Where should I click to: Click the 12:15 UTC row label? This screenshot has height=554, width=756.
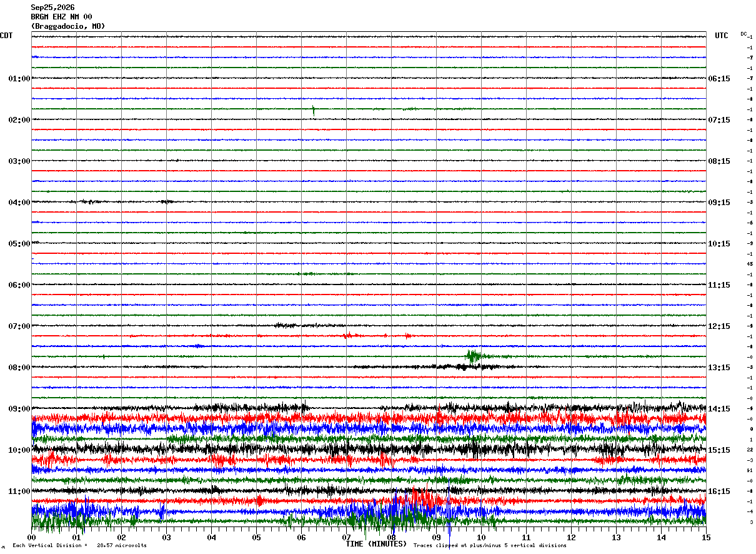point(719,326)
